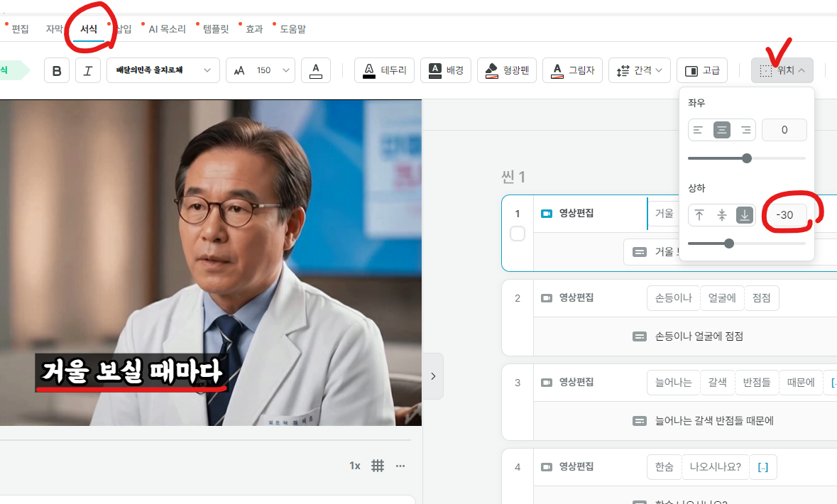Toggle italic formatting for the subtitle

pyautogui.click(x=87, y=70)
